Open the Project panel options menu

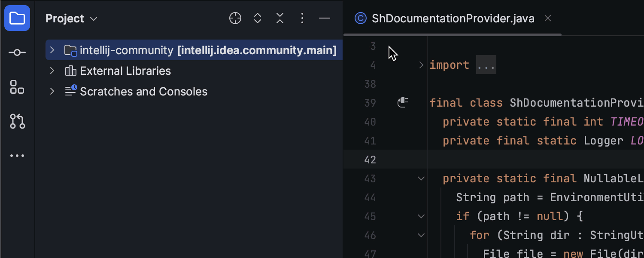point(302,18)
